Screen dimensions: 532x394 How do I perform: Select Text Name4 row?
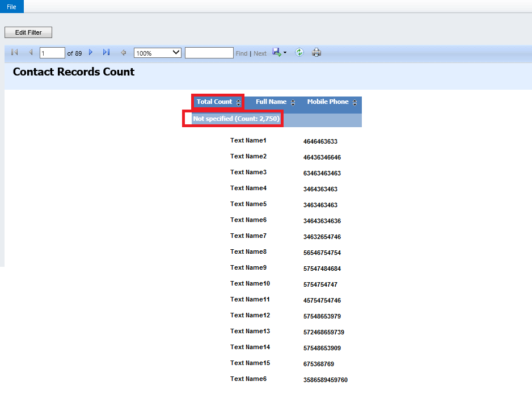pyautogui.click(x=248, y=188)
